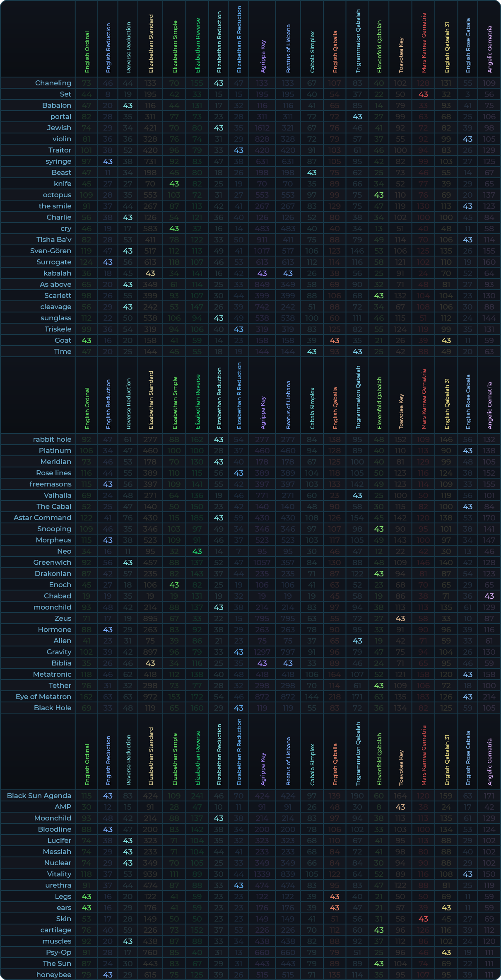This screenshot has width=501, height=980.
Task: Open the 'Eye of Metatron' phrase
Action: pyautogui.click(x=43, y=697)
